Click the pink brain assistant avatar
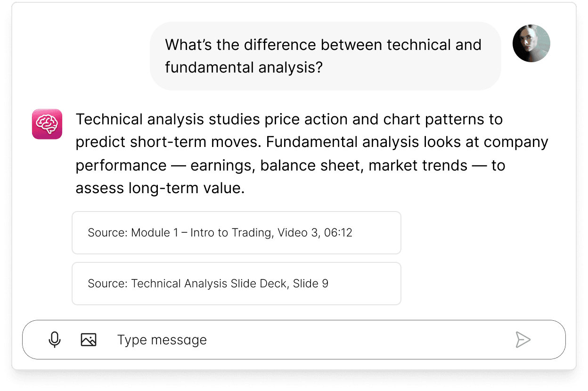This screenshot has height=391, width=588. pyautogui.click(x=47, y=124)
